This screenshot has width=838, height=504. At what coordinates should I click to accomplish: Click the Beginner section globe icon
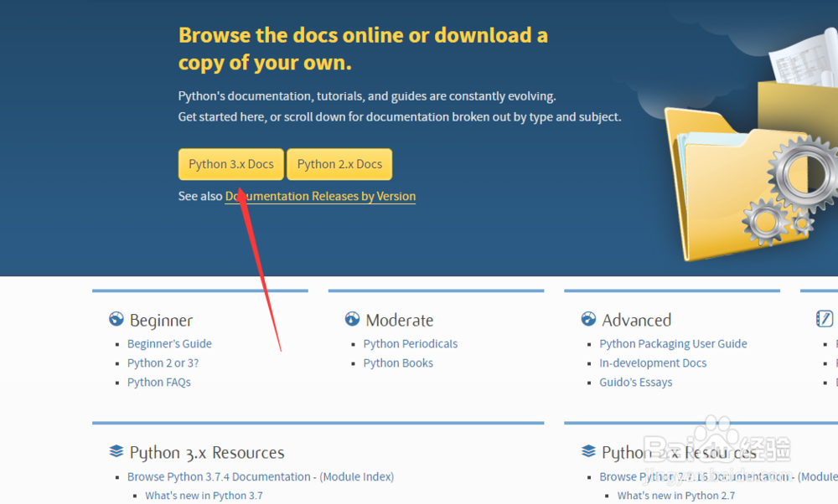[116, 319]
